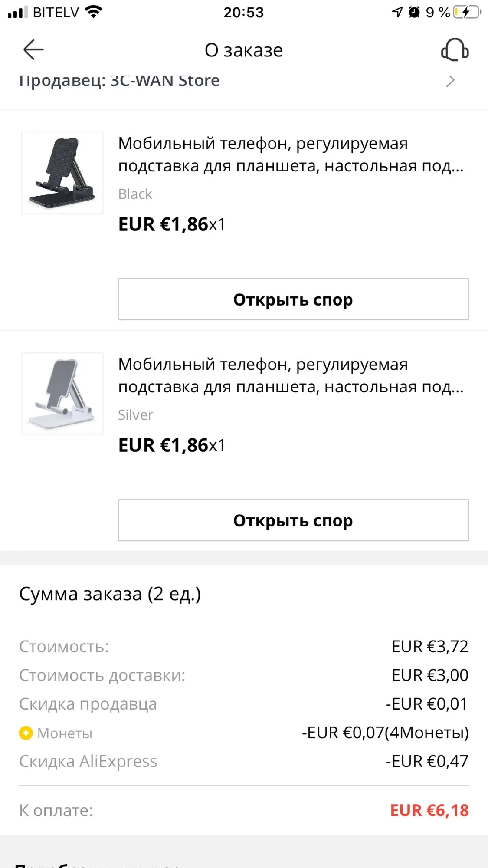
Task: Tap the back arrow icon
Action: point(33,49)
